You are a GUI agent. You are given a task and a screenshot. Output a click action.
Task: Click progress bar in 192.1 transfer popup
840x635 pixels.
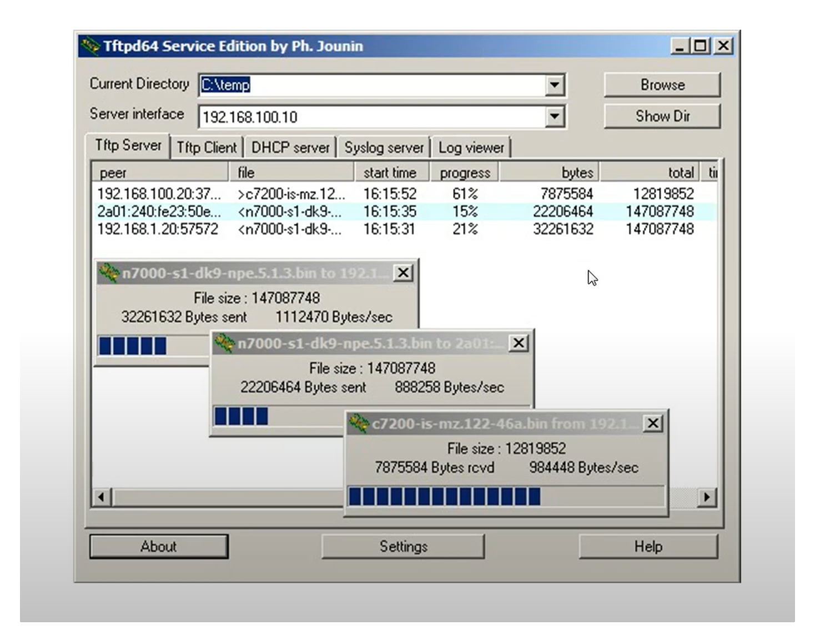click(x=153, y=345)
